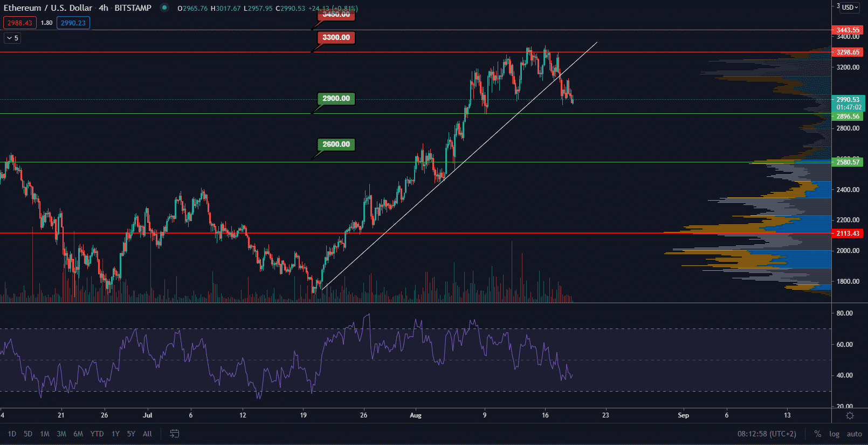Select the All date range
This screenshot has width=868, height=445.
(147, 434)
